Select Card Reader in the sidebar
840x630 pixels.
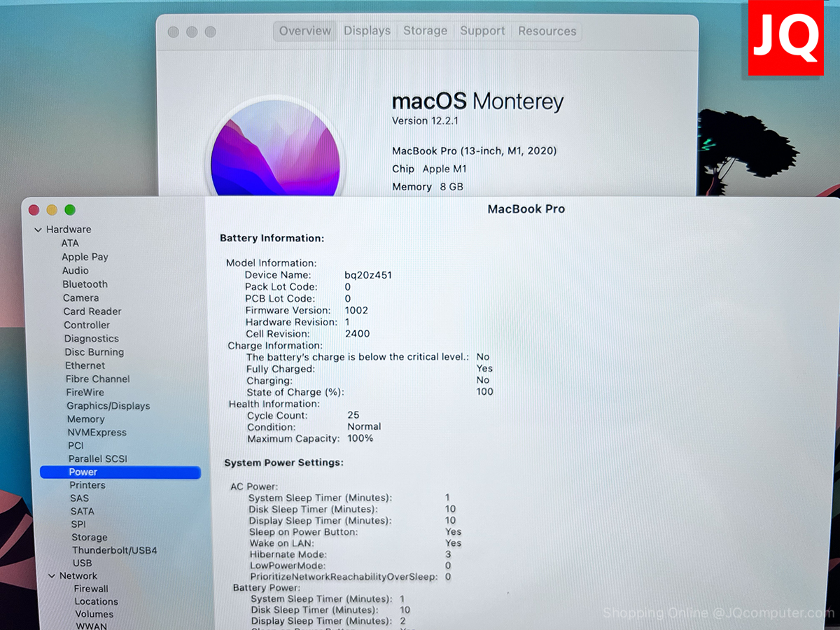coord(92,311)
